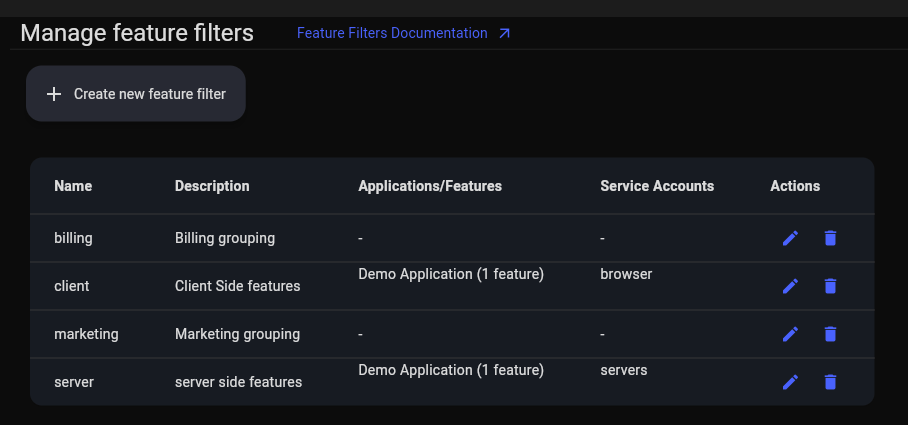The width and height of the screenshot is (908, 425).
Task: Click the Client Side features description
Action: [237, 286]
